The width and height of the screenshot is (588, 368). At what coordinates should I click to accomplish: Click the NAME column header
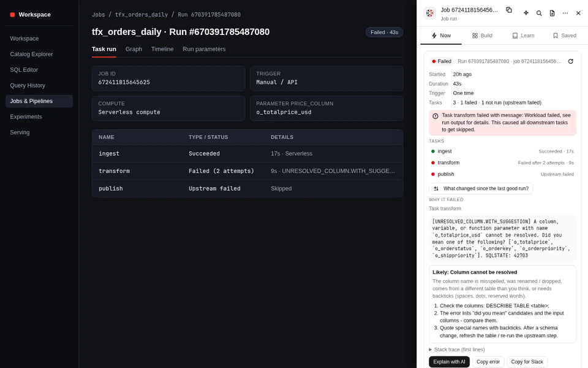(x=106, y=137)
